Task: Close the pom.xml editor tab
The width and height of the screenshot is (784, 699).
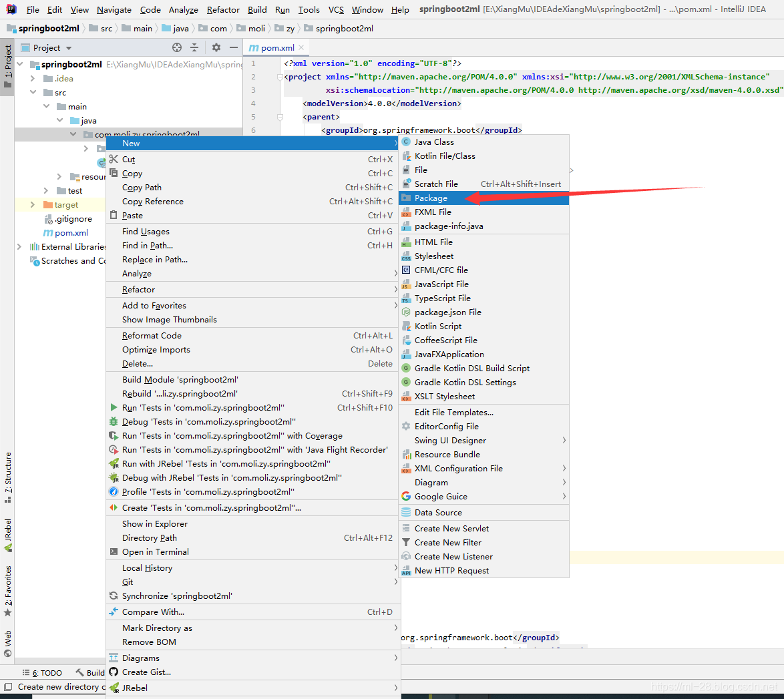Action: (301, 47)
